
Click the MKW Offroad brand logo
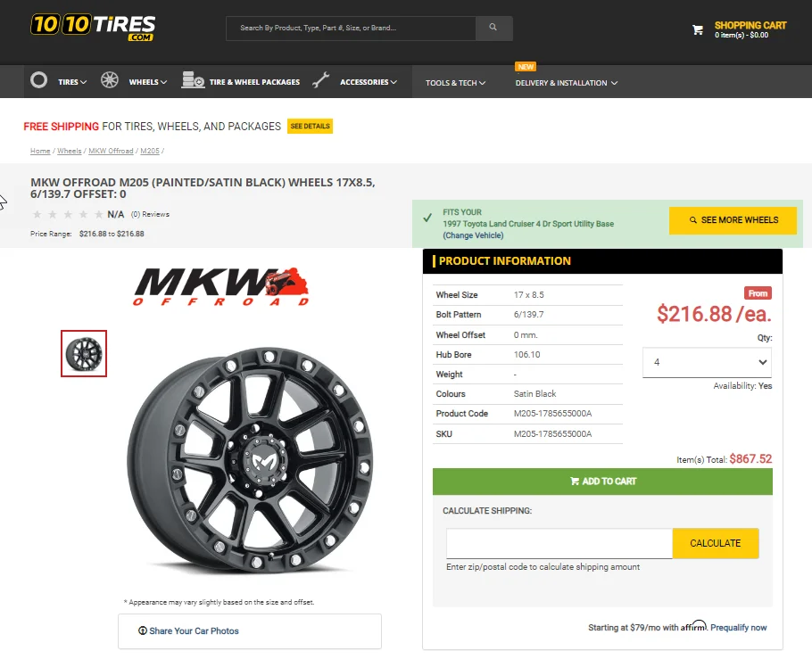(221, 287)
